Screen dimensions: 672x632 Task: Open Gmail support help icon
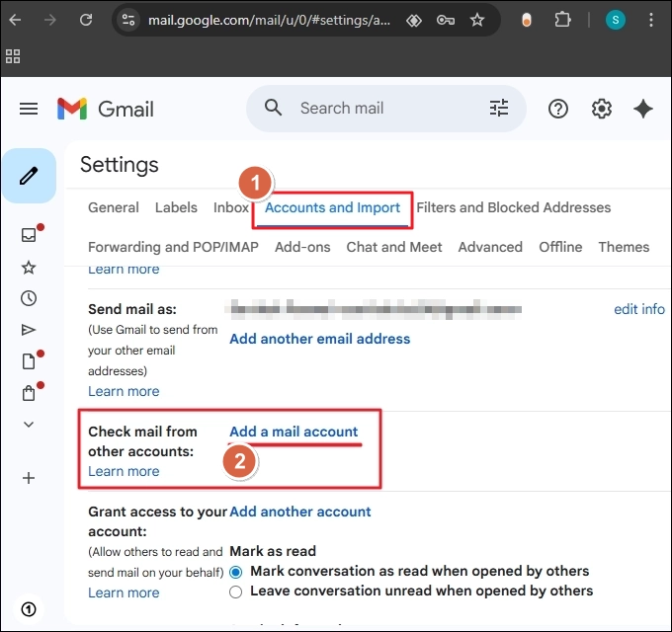(x=558, y=109)
